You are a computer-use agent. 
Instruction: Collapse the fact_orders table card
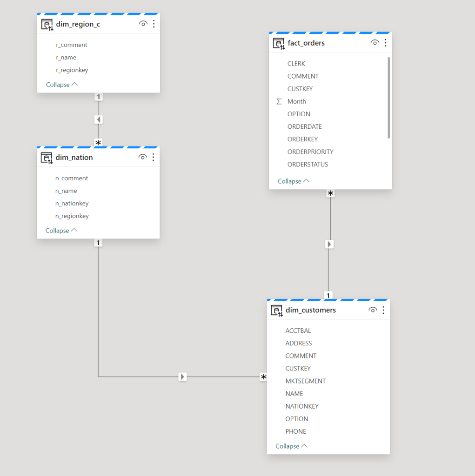(x=294, y=181)
